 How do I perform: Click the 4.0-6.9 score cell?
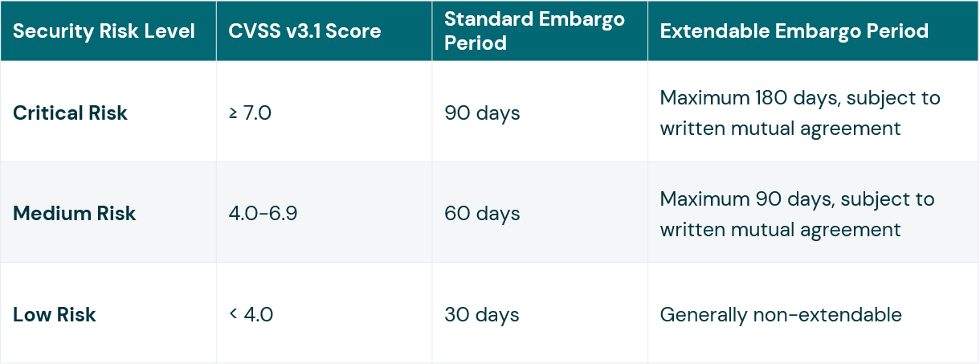(263, 213)
